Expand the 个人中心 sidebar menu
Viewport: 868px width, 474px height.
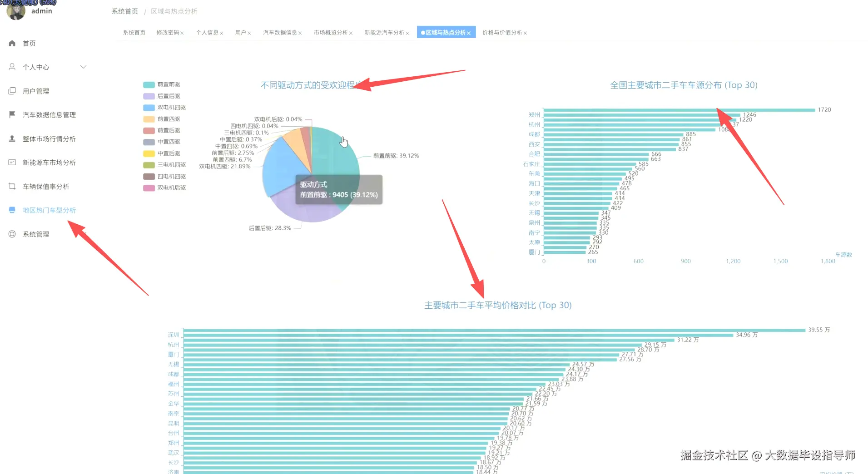pos(83,67)
